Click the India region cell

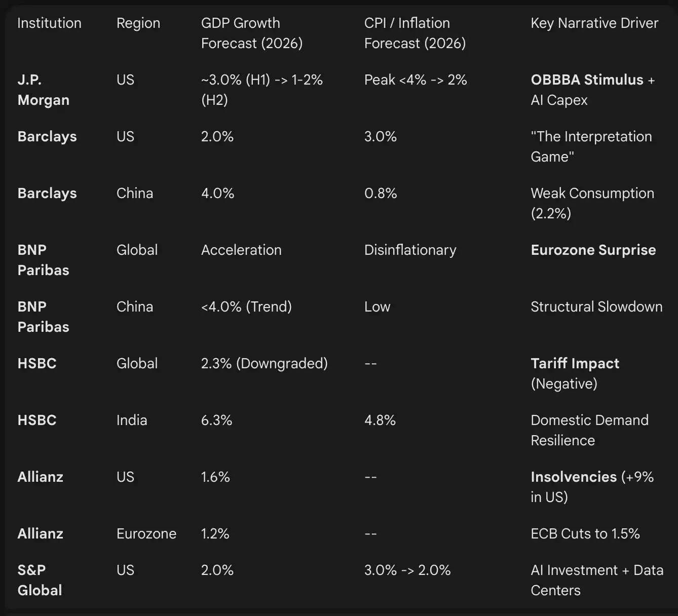tap(132, 420)
